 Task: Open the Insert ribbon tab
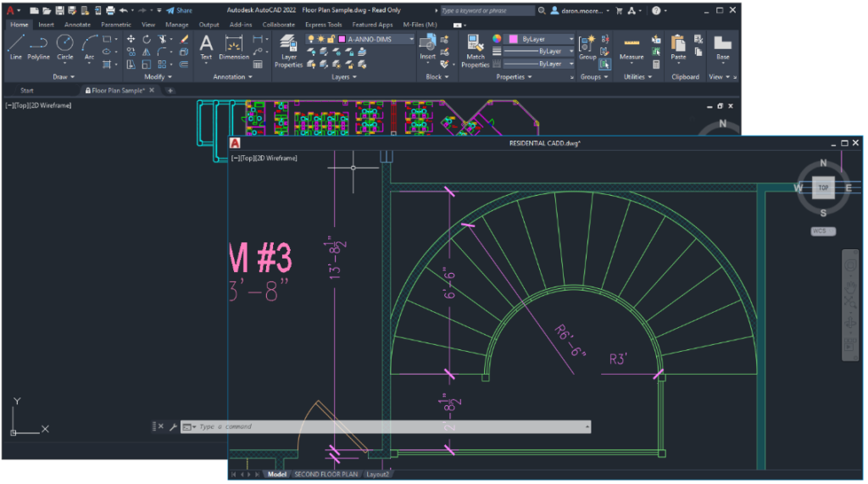(x=46, y=25)
